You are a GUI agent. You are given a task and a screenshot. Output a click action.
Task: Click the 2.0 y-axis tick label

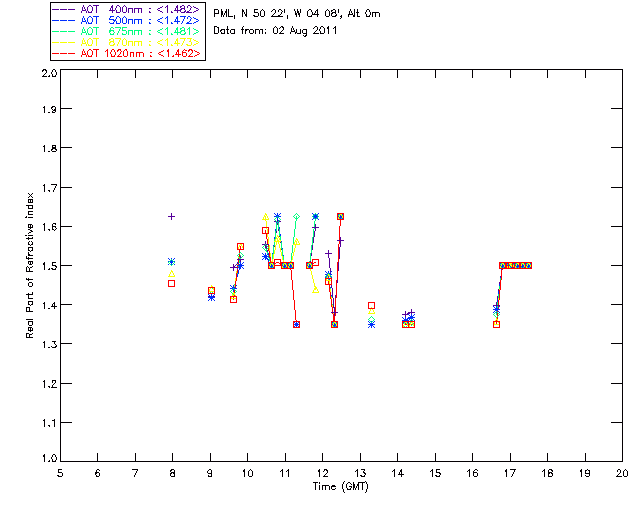tap(49, 73)
